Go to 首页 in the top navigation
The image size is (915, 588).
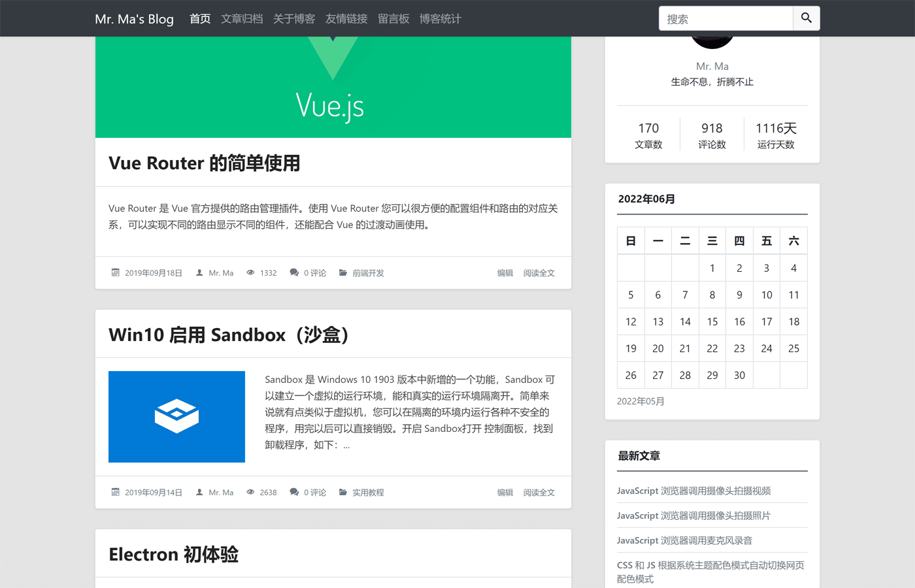tap(199, 18)
